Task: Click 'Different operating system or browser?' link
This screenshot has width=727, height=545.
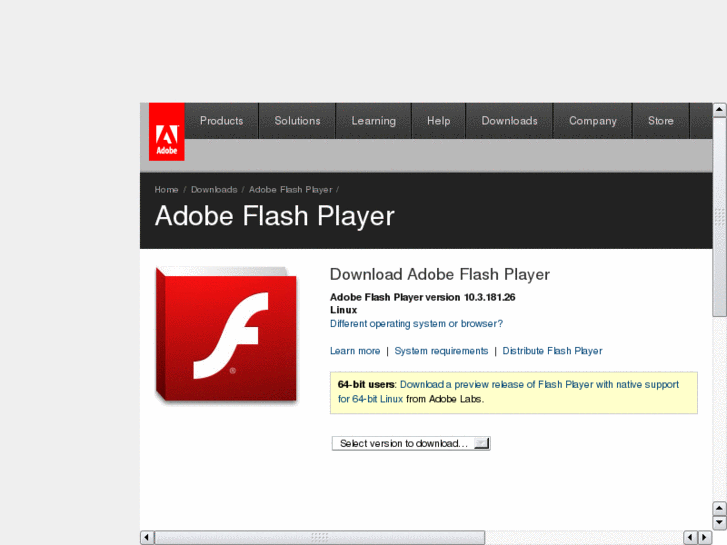Action: coord(416,324)
